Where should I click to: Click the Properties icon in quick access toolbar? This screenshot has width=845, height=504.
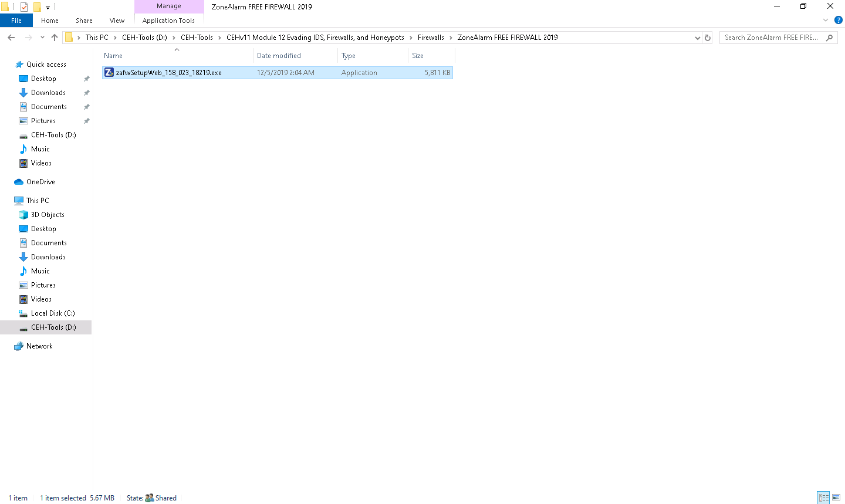click(24, 7)
